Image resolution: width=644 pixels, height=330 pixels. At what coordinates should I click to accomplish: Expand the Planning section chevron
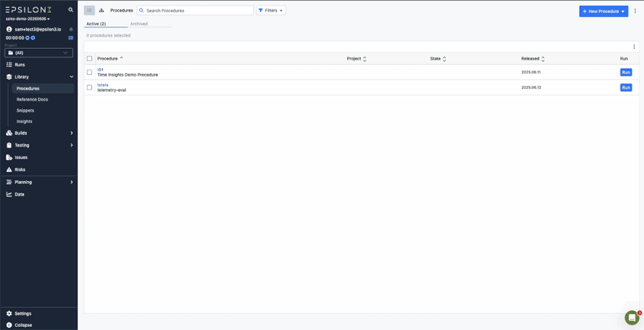[71, 182]
